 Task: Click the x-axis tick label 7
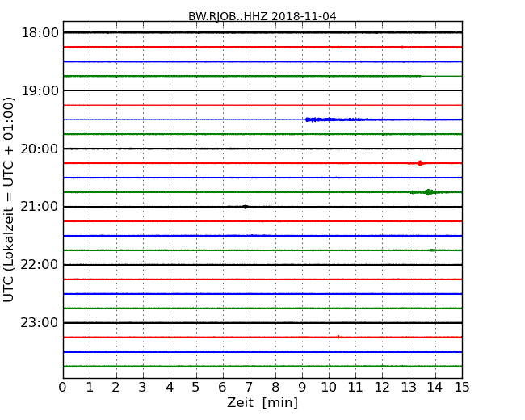point(249,388)
